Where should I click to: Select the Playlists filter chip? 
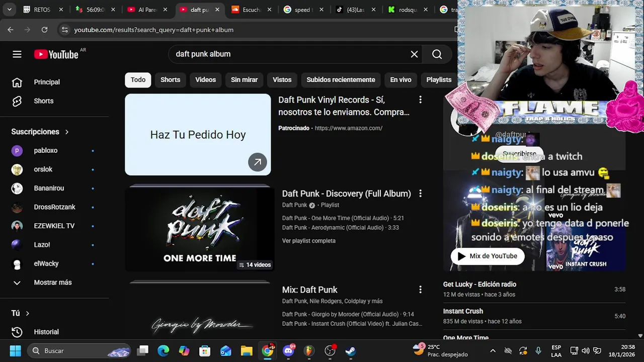[x=439, y=80]
